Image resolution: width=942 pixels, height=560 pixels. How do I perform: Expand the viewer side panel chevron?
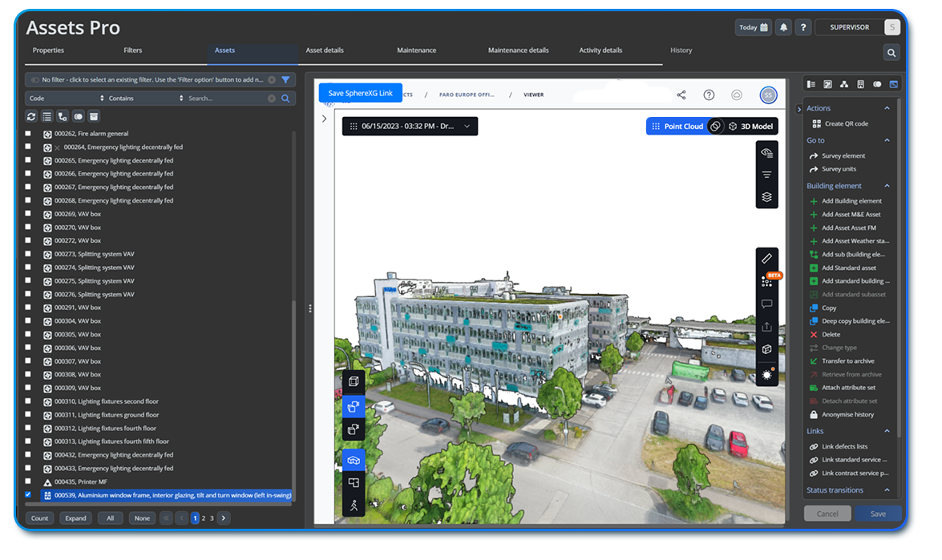click(x=325, y=119)
